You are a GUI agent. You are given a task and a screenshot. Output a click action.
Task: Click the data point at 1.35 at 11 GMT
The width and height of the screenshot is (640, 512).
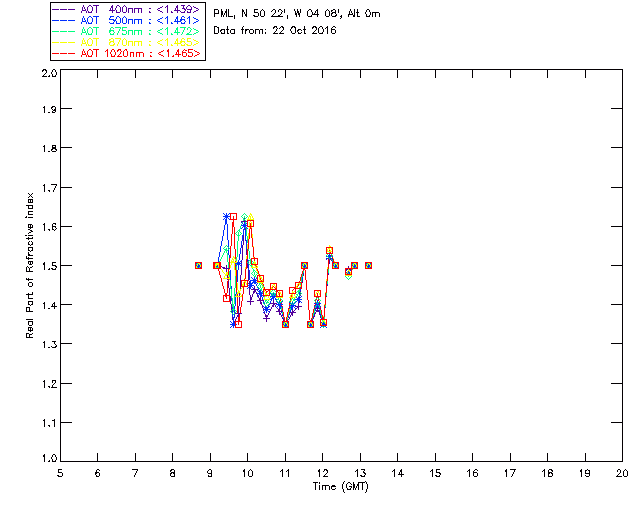click(x=285, y=324)
